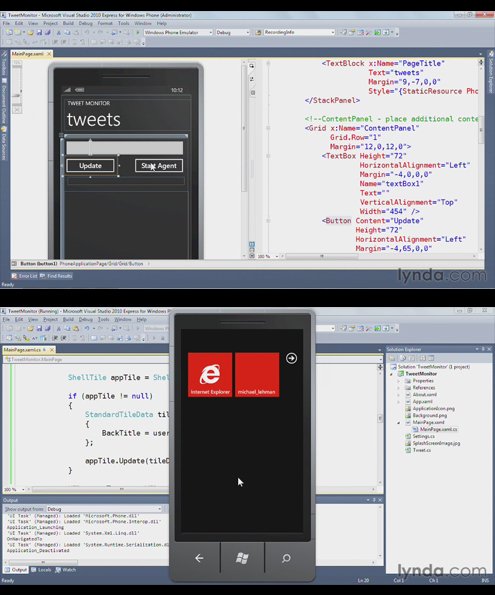This screenshot has width=495, height=595.
Task: Collapse MainPage.xaml node in Solution Explorer
Action: click(399, 422)
